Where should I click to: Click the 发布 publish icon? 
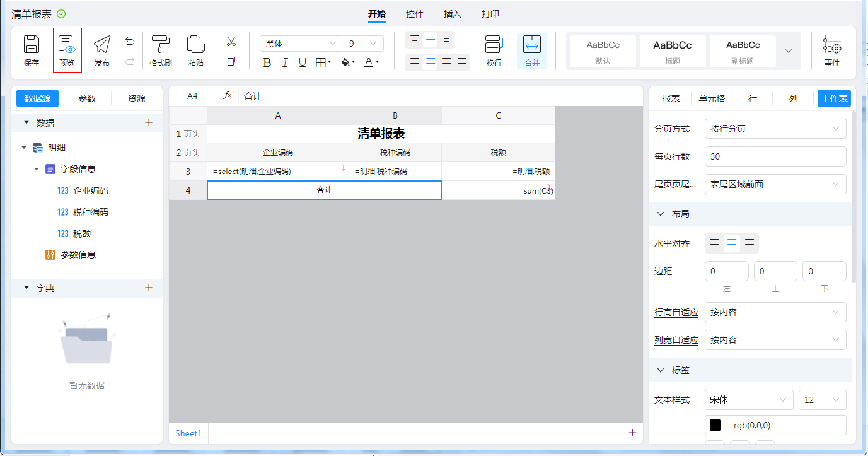pyautogui.click(x=101, y=50)
